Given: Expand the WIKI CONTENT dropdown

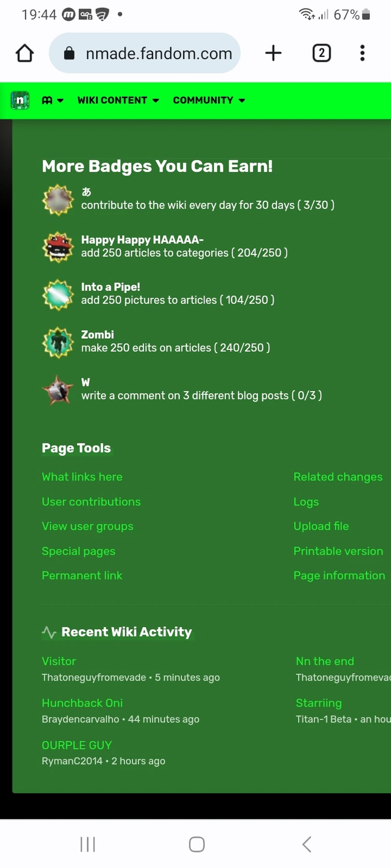Looking at the screenshot, I should coord(118,100).
